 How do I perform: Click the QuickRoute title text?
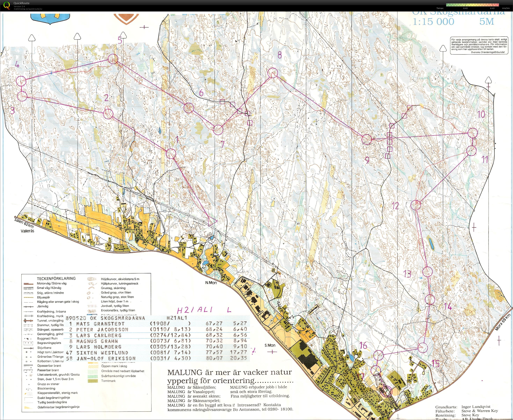21,3
